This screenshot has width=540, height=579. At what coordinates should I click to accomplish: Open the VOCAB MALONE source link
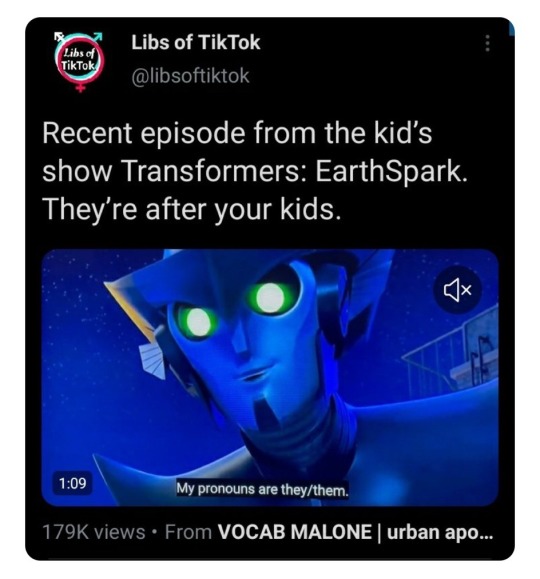click(x=355, y=532)
